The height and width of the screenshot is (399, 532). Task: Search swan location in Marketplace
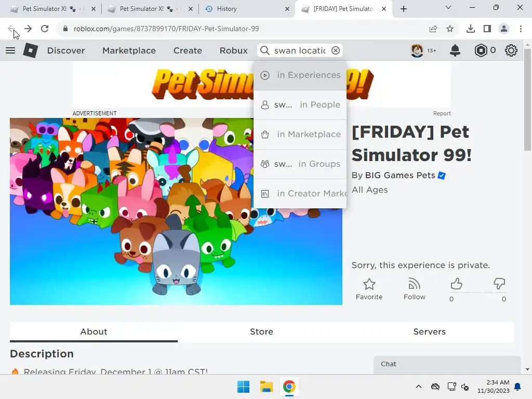pyautogui.click(x=300, y=135)
